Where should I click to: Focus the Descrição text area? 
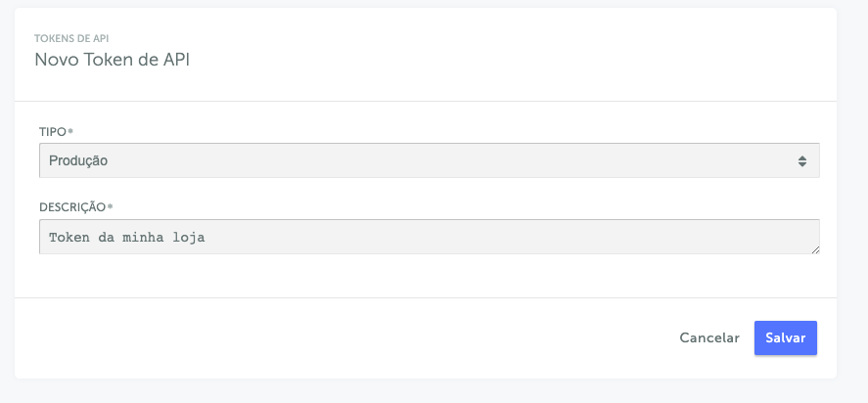(429, 237)
